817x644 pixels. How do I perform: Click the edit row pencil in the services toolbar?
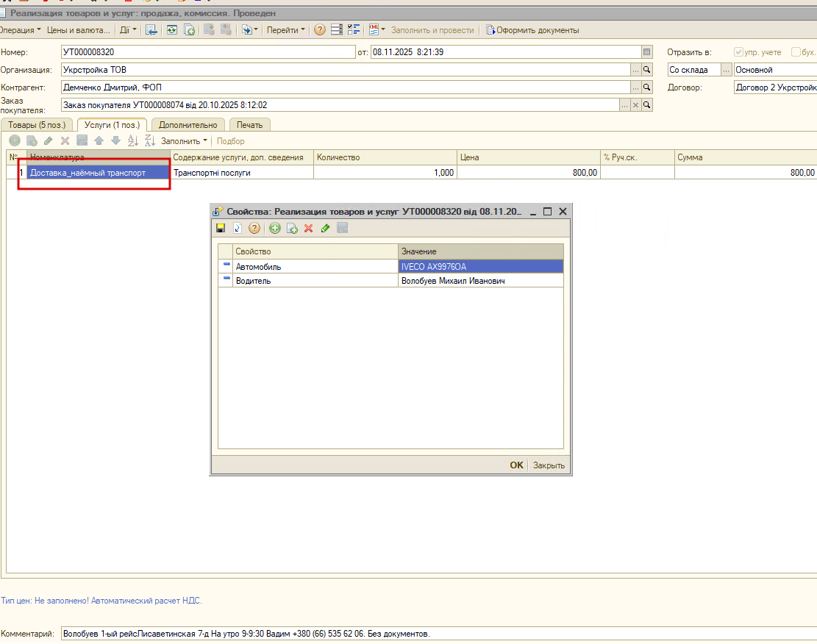tap(49, 140)
